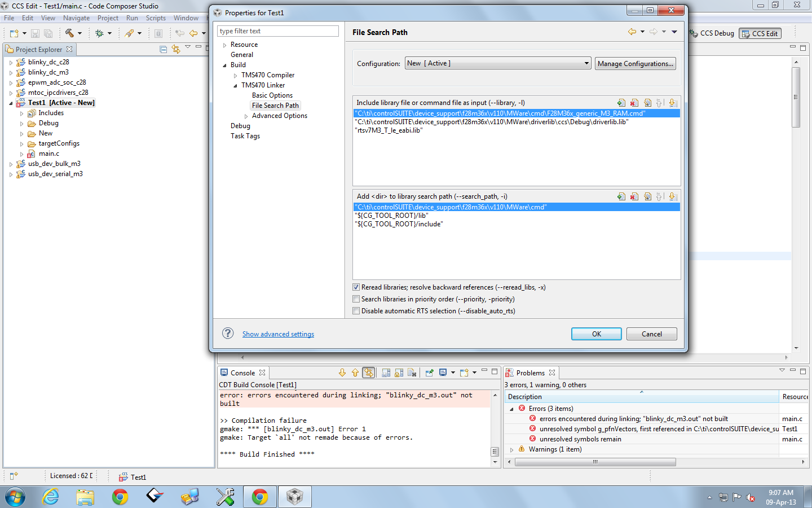Viewport: 812px width, 508px height.
Task: Collapse the Test1 project in Project Explorer
Action: (x=11, y=103)
